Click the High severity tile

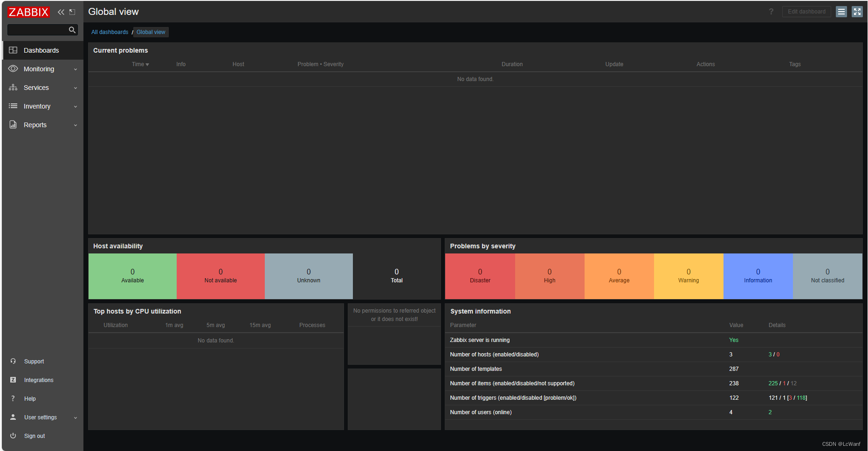coord(550,276)
